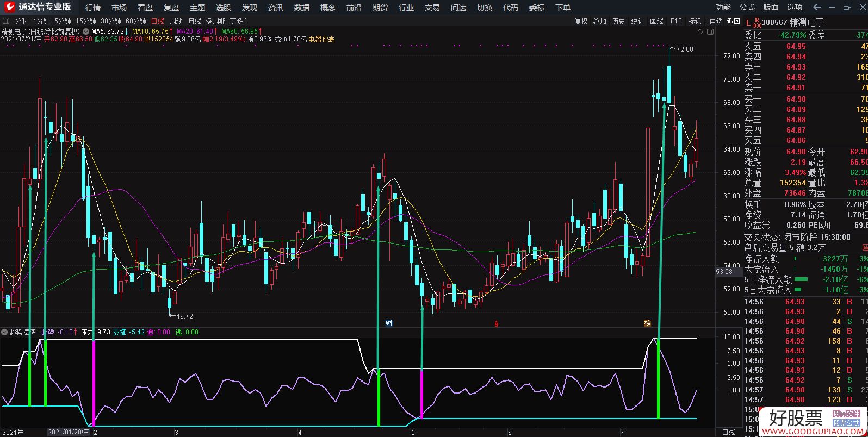Open the 资讯 tab
This screenshot has height=437, width=868.
point(276,8)
